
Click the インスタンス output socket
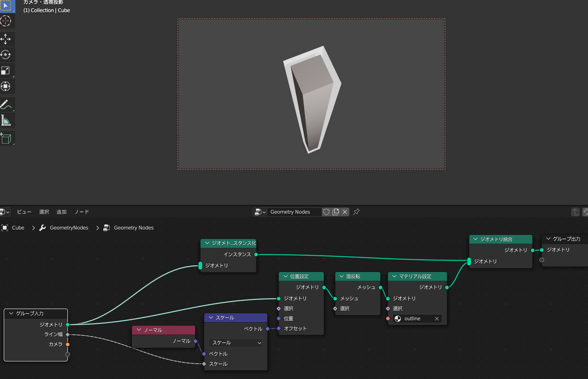point(256,254)
